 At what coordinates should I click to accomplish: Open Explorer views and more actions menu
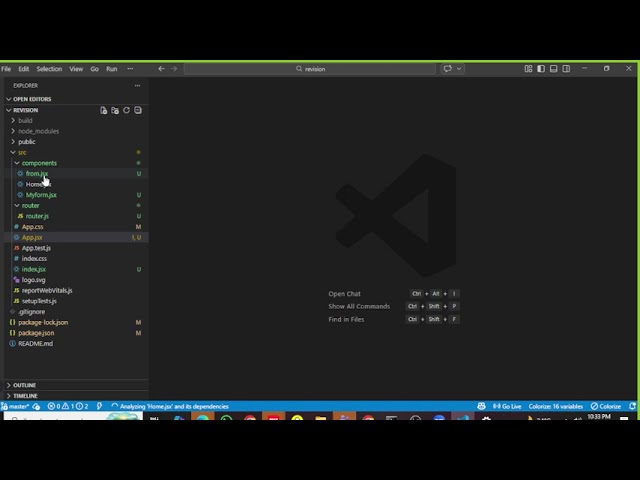click(x=138, y=86)
